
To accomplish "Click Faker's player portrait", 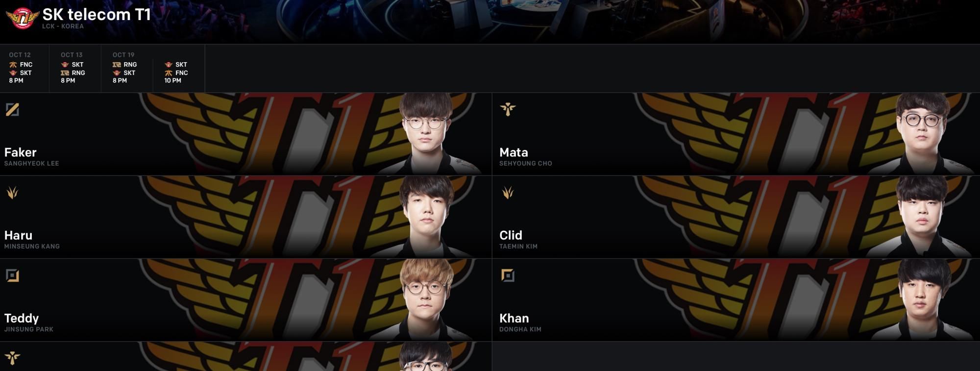I will (x=425, y=134).
